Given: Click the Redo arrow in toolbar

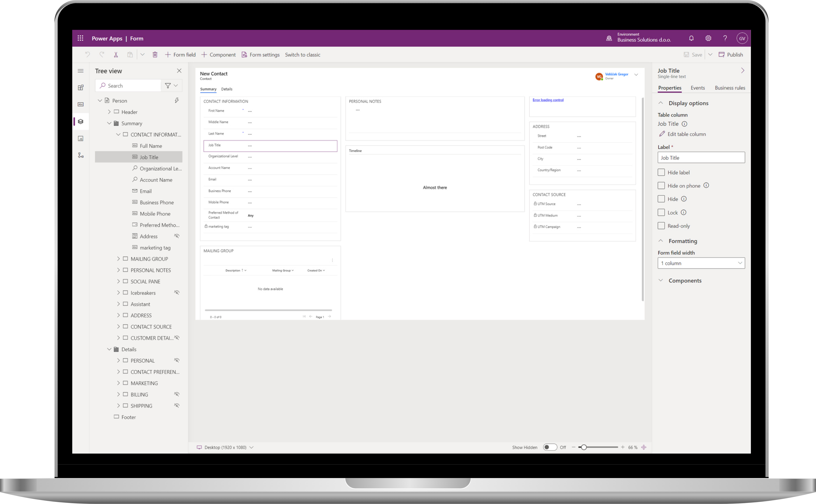Looking at the screenshot, I should 102,54.
